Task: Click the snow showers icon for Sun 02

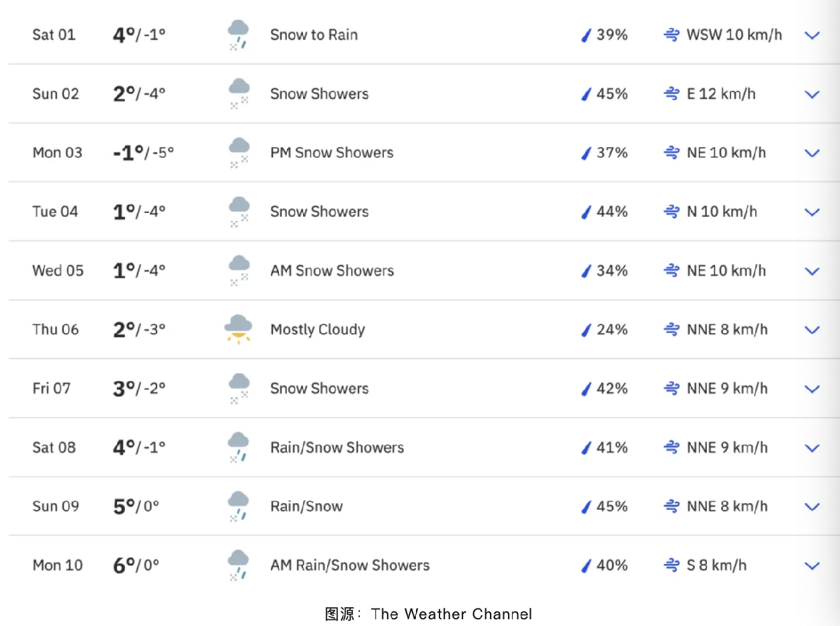Action: pyautogui.click(x=239, y=94)
